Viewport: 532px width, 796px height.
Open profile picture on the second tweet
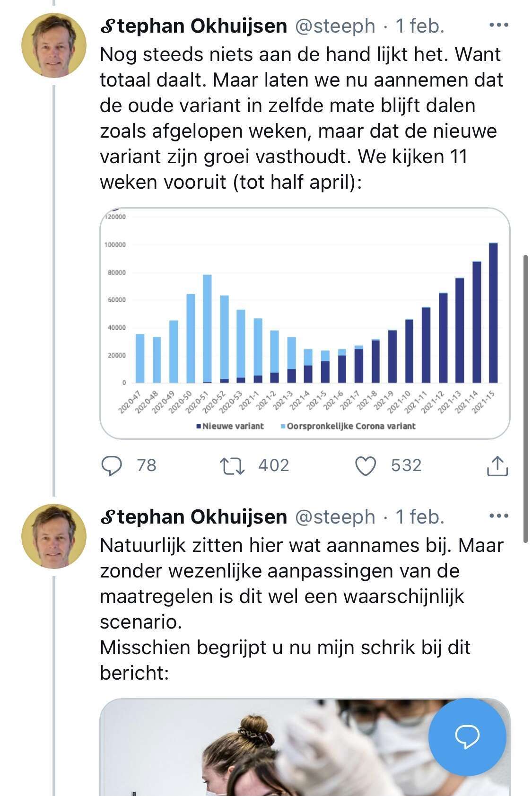tap(54, 536)
